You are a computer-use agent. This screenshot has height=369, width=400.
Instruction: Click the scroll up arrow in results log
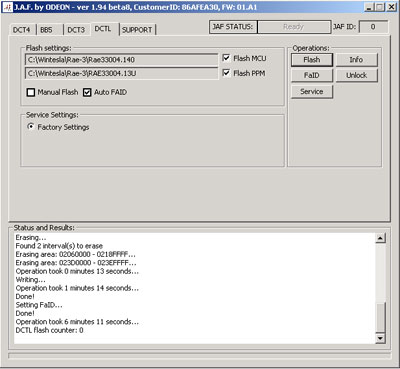(x=380, y=238)
